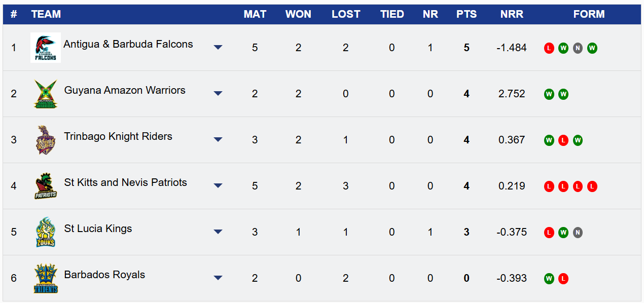The height and width of the screenshot is (303, 644).
Task: Click the grey N form badge for Falcons
Action: click(578, 48)
